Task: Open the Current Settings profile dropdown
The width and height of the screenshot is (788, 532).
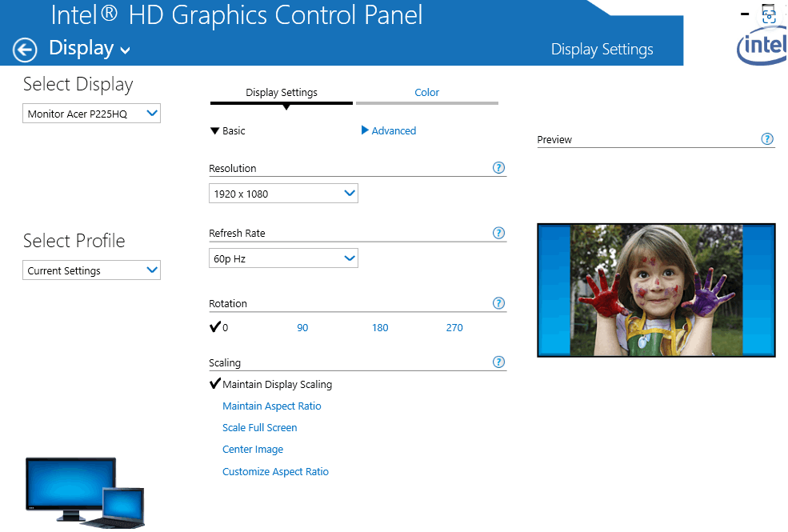Action: tap(91, 270)
